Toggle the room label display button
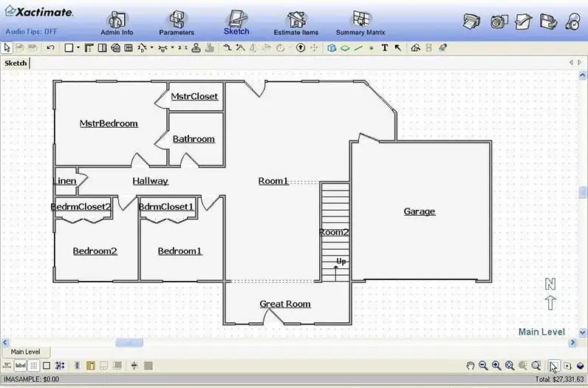 21,366
